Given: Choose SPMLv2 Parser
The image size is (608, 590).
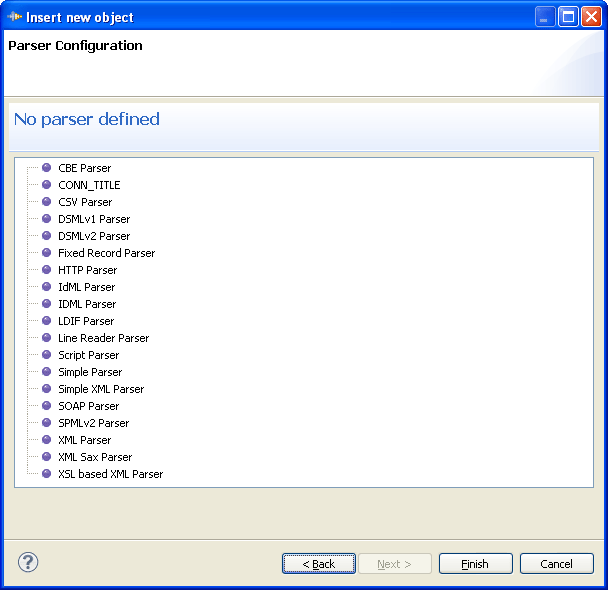Looking at the screenshot, I should (x=94, y=423).
